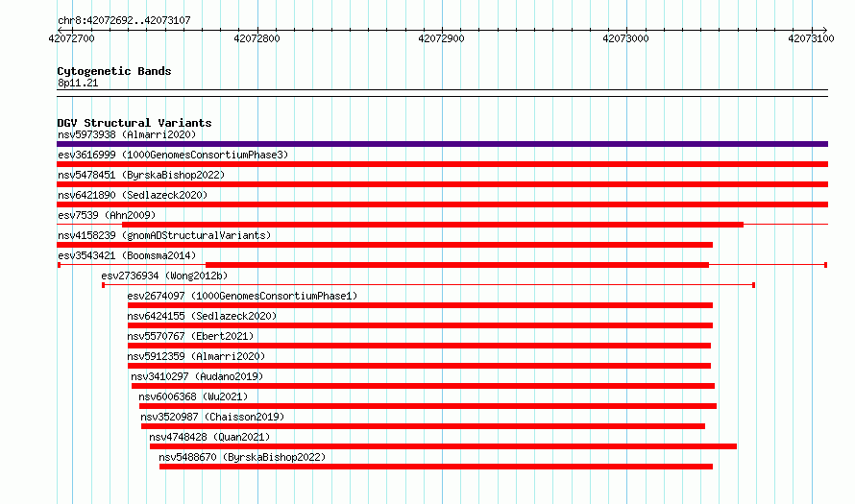Click the nsv5912359 red variant bar
The image size is (855, 504).
pyautogui.click(x=419, y=366)
